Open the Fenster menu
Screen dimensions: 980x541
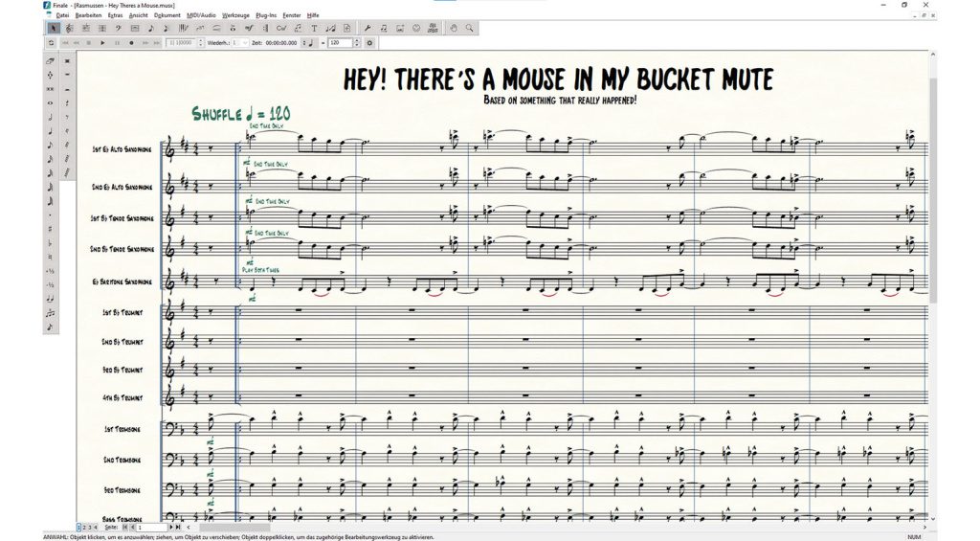291,15
